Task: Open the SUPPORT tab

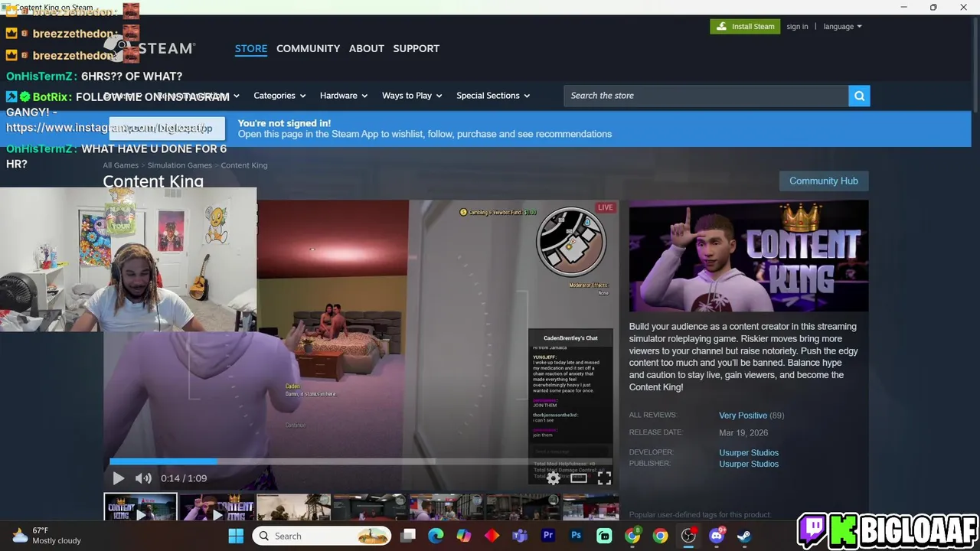Action: click(416, 48)
